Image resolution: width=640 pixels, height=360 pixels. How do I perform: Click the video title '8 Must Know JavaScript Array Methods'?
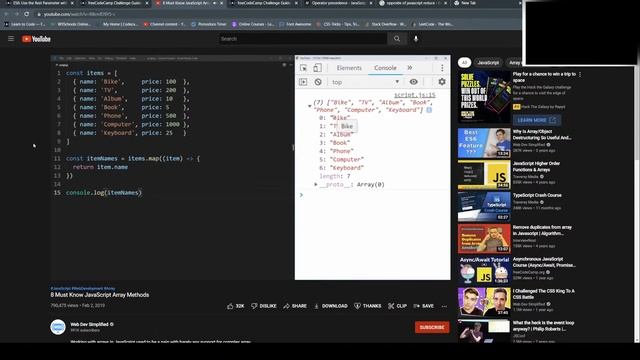(x=100, y=295)
